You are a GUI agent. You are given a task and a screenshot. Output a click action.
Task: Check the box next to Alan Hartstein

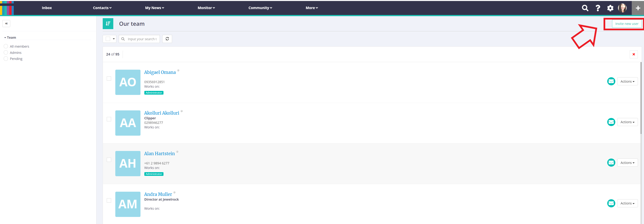[x=109, y=160]
